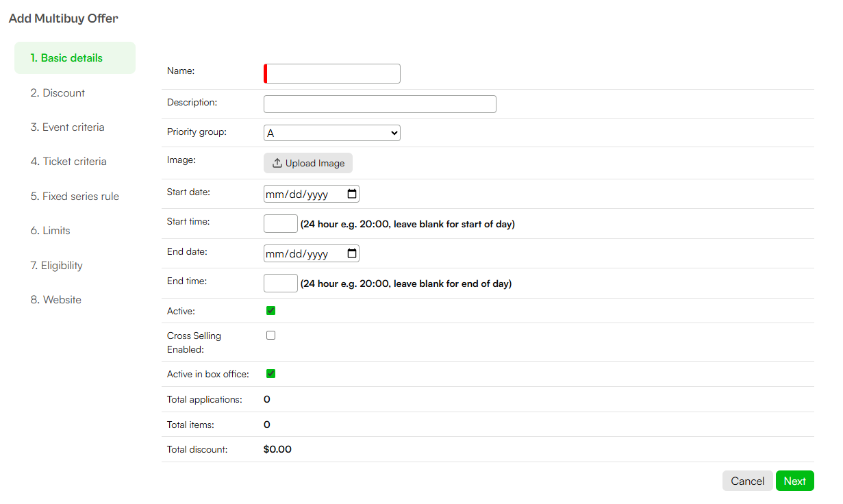Focus the Description input field
Viewport: 843px width, 504px height.
pyautogui.click(x=380, y=104)
